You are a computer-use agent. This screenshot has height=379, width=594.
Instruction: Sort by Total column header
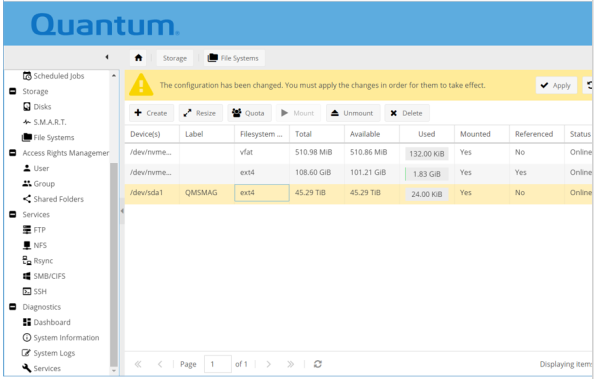click(317, 134)
